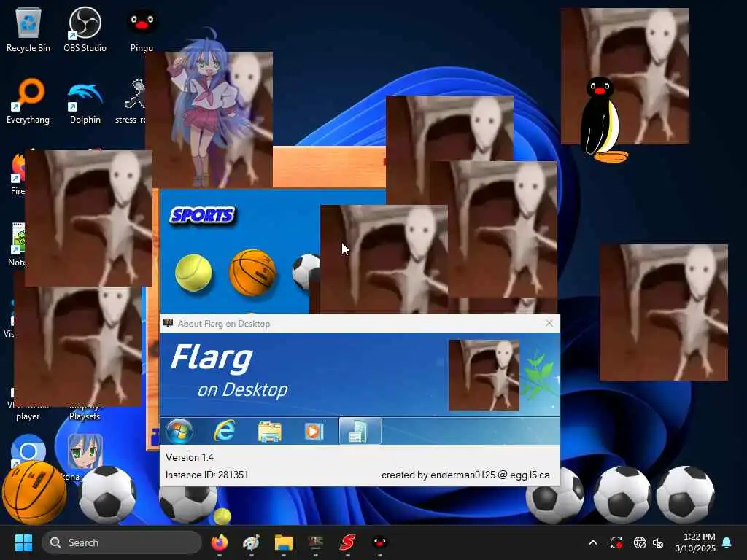Click the file explorer folder icon in the Flarg banner
Viewport: 747px width, 560px height.
269,432
